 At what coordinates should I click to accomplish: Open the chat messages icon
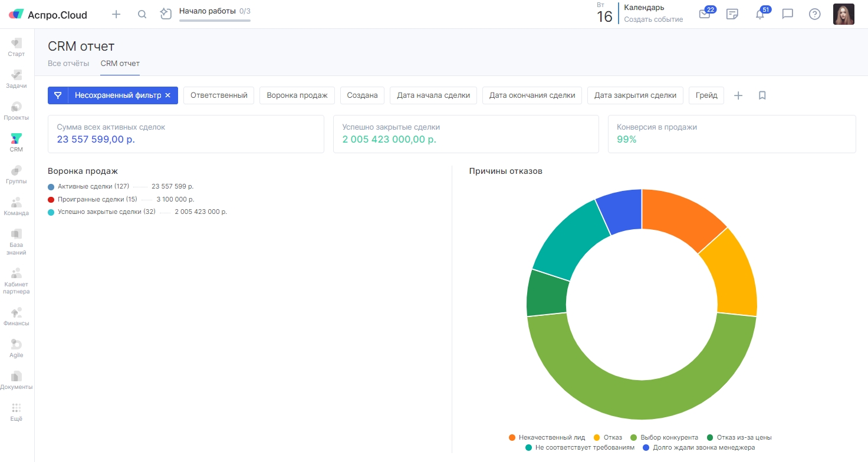tap(787, 14)
